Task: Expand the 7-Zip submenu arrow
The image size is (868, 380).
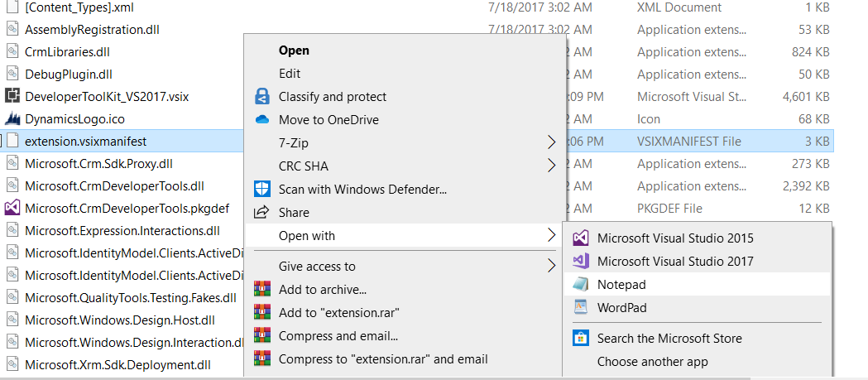Action: click(x=552, y=143)
